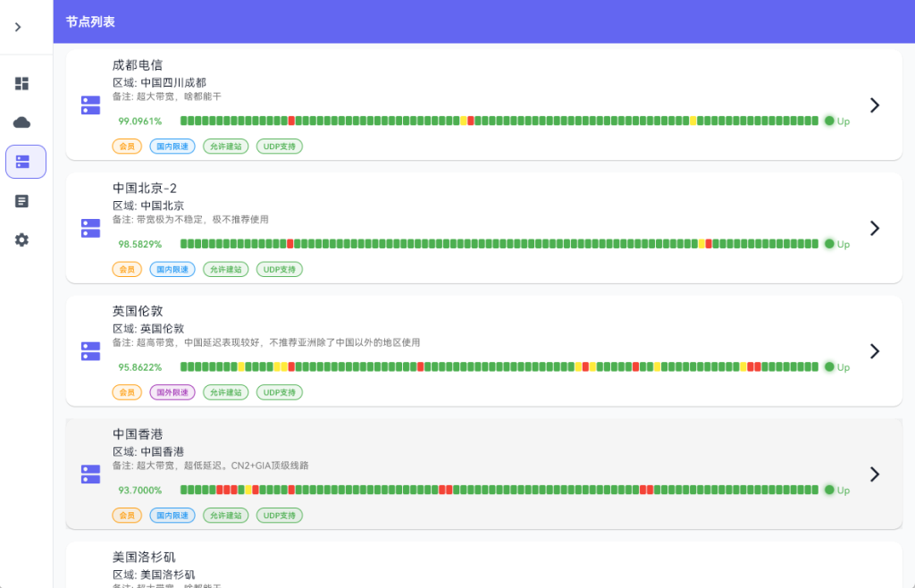This screenshot has height=588, width=915.
Task: Click 会员 tag on 成都电信 node
Action: point(127,146)
